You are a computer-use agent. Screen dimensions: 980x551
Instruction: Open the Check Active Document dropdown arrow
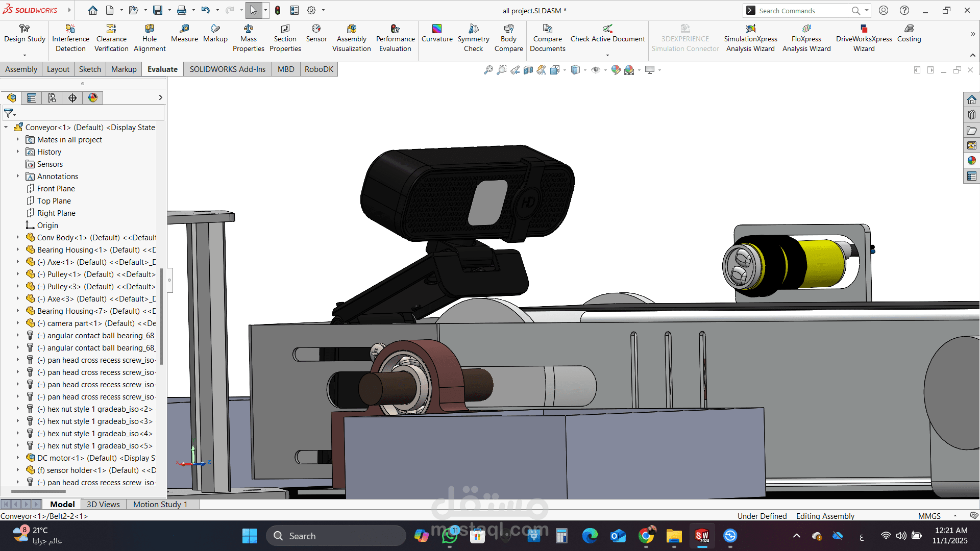coord(607,55)
